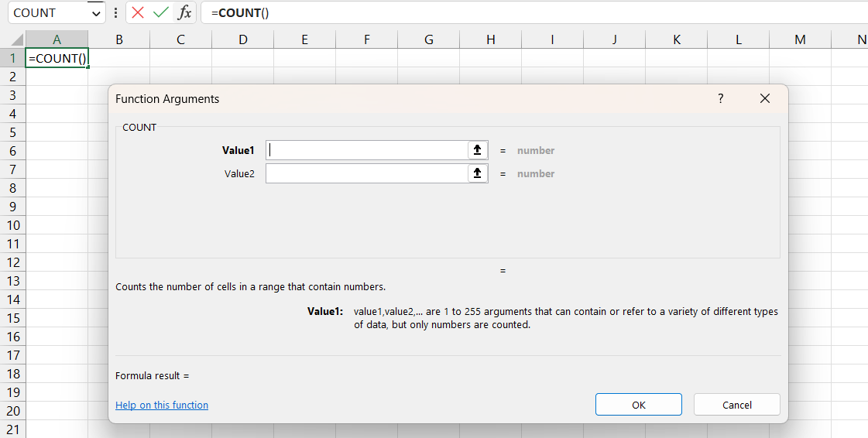The width and height of the screenshot is (868, 438).
Task: Select the column A header
Action: (x=57, y=39)
